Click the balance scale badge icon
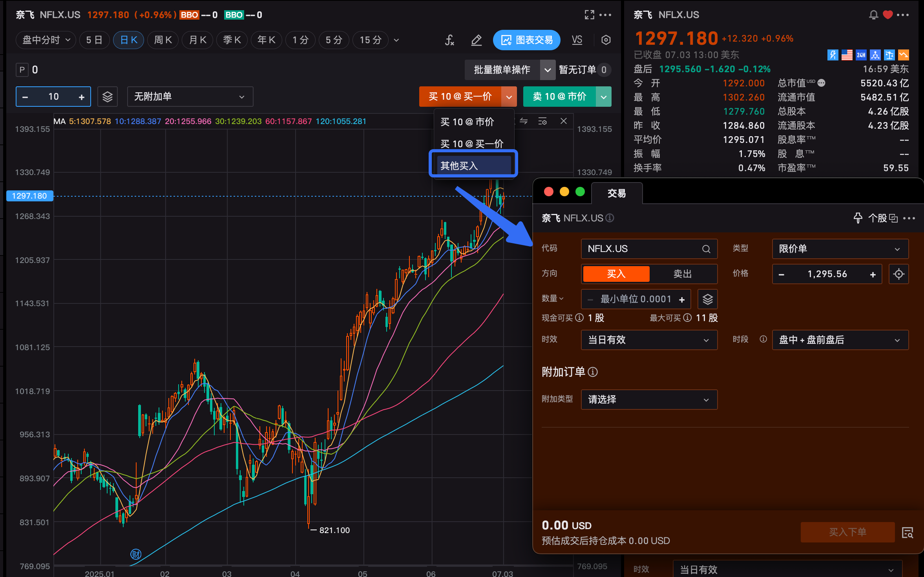The image size is (924, 577). pos(889,55)
